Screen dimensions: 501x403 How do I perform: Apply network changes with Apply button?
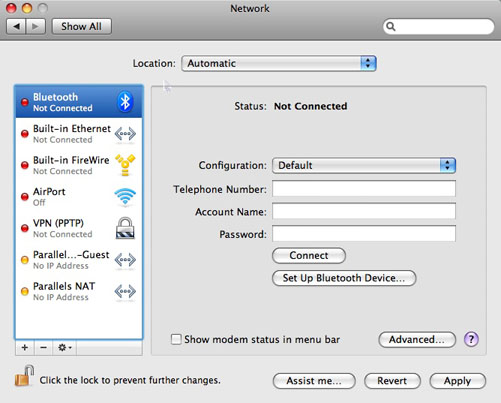click(457, 381)
